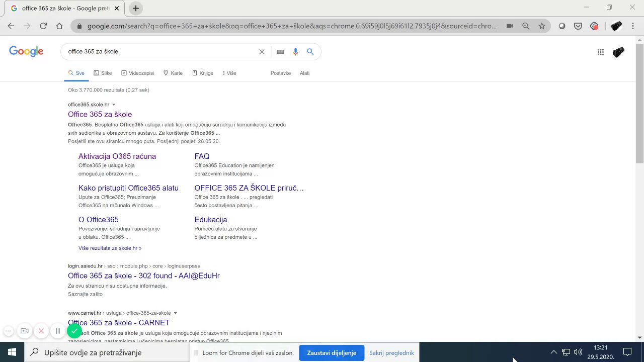
Task: Go to the Google logo homepage
Action: pyautogui.click(x=26, y=51)
